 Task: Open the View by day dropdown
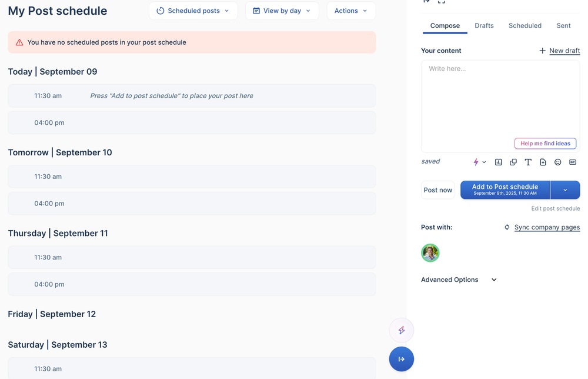(282, 11)
